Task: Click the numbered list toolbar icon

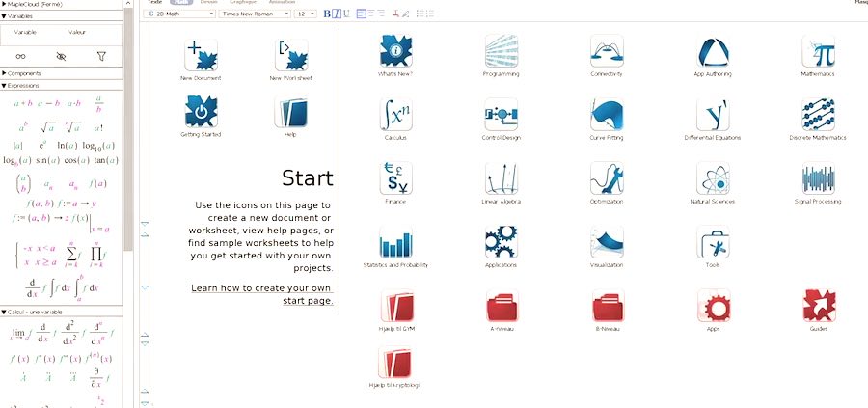Action: (429, 14)
